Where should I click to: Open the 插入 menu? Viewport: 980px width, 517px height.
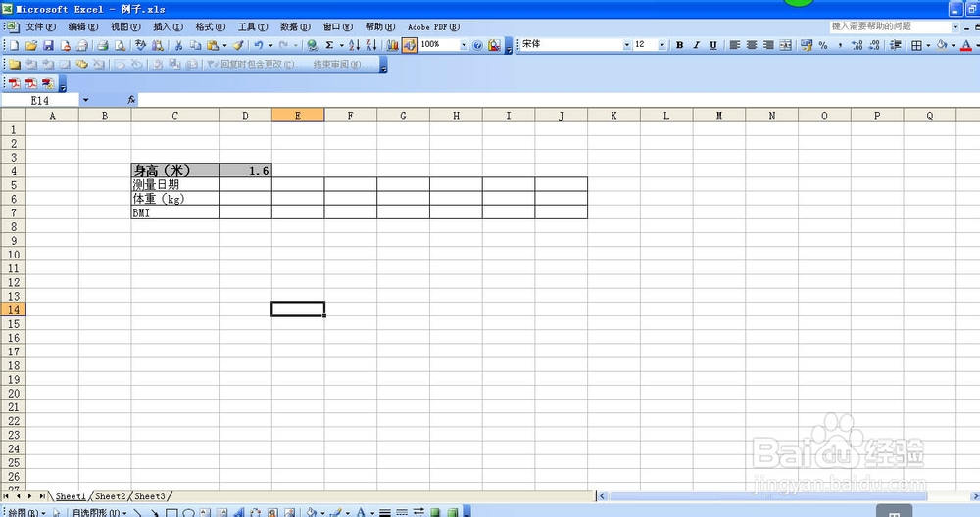click(169, 26)
